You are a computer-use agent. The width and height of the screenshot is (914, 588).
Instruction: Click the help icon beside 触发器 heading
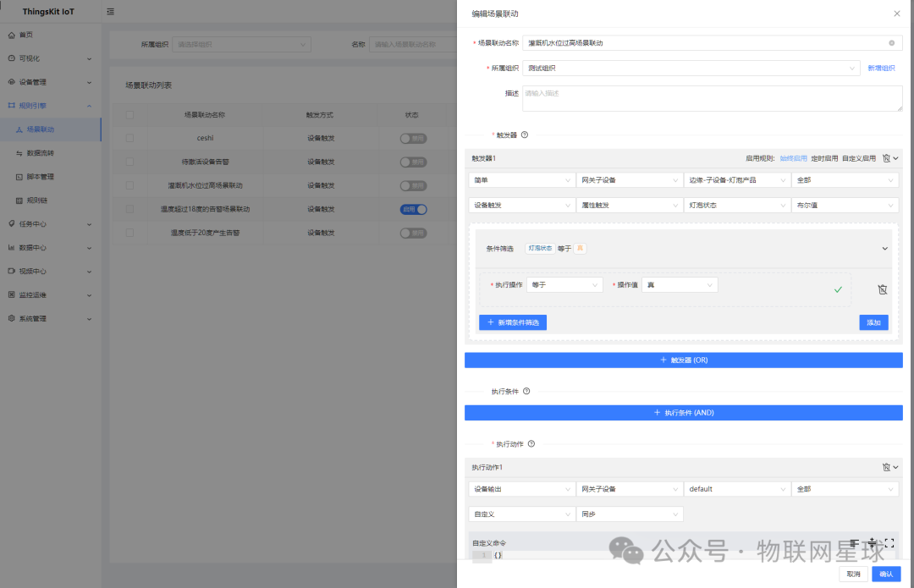point(525,135)
